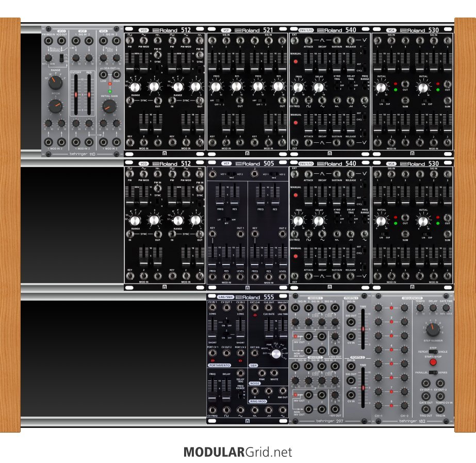Toggle the REPEAT/SINGLE step switch

click(433, 351)
